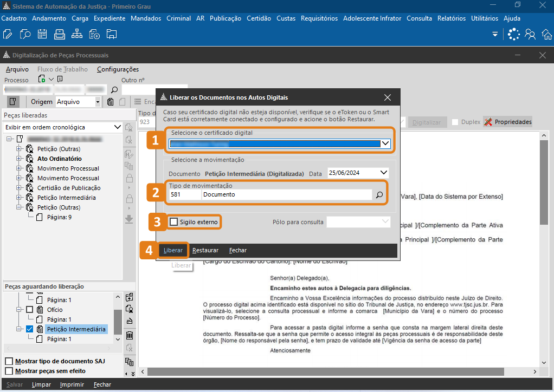Open the Certidão menu
Viewport: 554px width, 392px height.
[x=259, y=18]
